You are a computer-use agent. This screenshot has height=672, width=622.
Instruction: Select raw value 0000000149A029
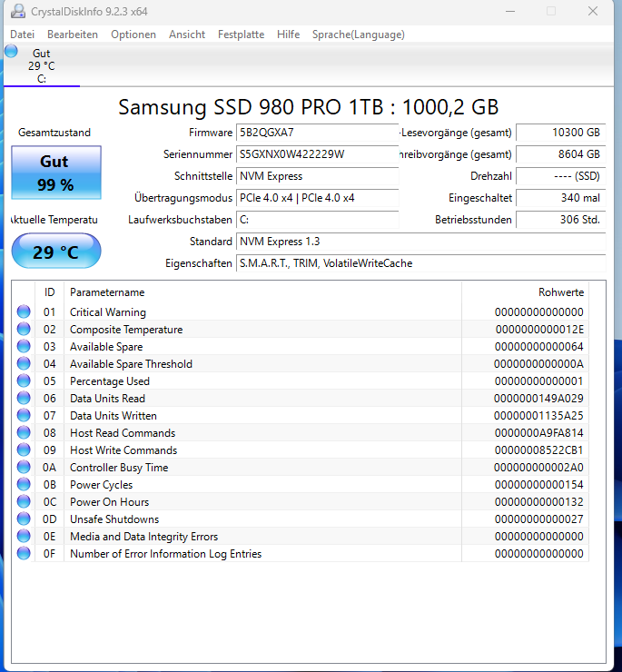coord(538,398)
